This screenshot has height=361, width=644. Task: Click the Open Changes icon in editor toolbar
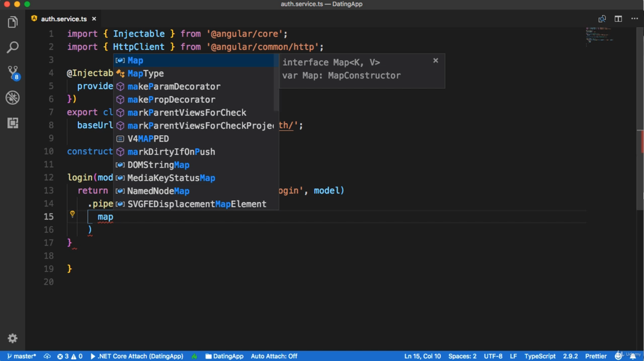click(602, 19)
